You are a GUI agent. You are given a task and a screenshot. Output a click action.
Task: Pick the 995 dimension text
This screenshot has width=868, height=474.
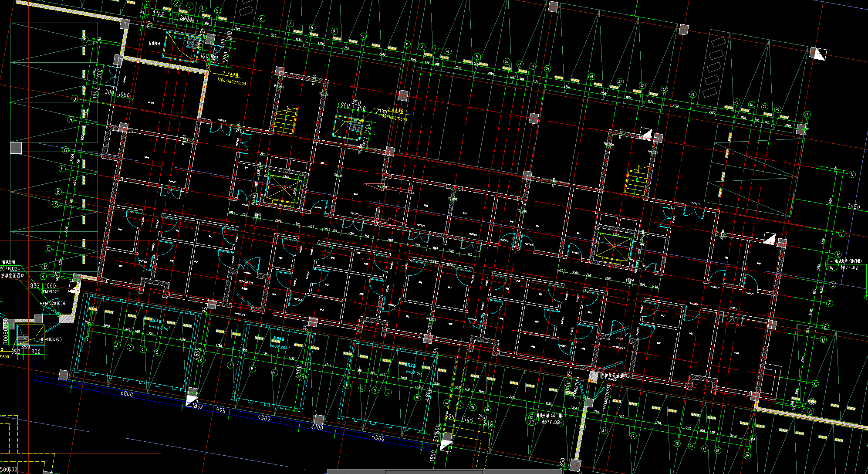[220, 410]
